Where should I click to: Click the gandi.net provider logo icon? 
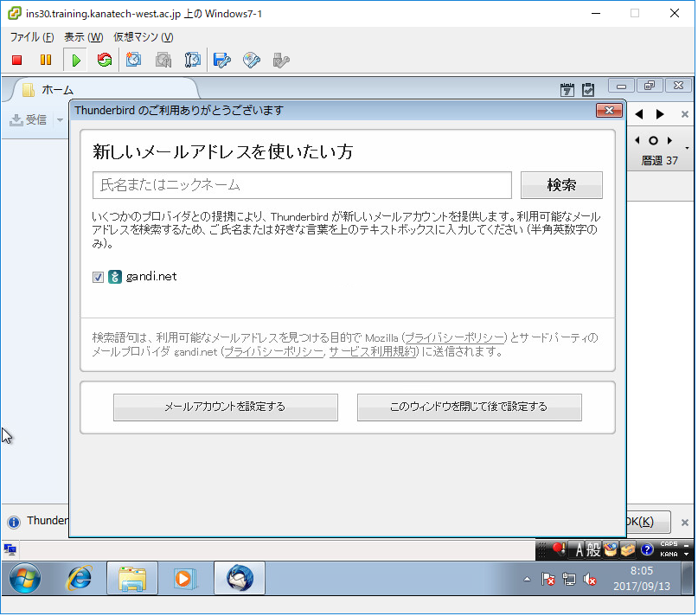point(115,277)
